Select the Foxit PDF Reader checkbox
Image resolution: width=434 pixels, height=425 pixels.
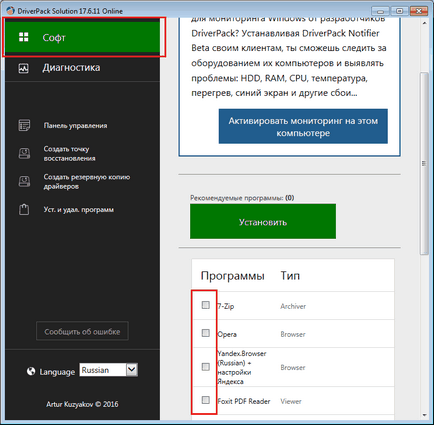206,400
